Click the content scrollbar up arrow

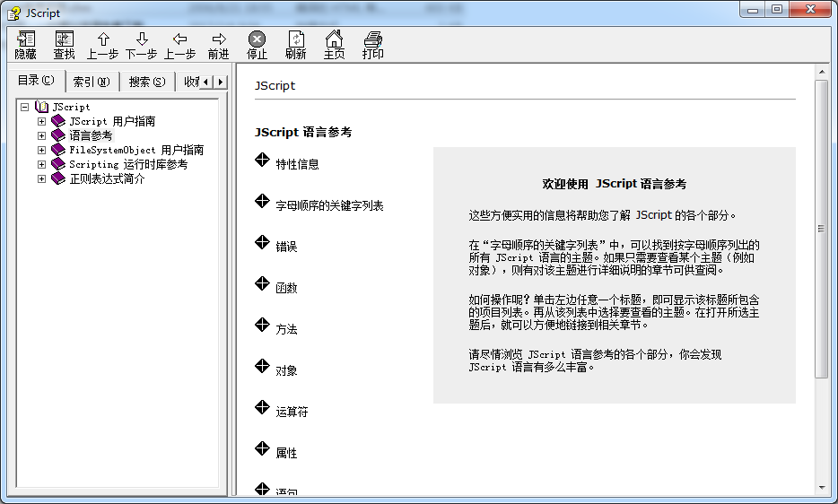pos(822,72)
